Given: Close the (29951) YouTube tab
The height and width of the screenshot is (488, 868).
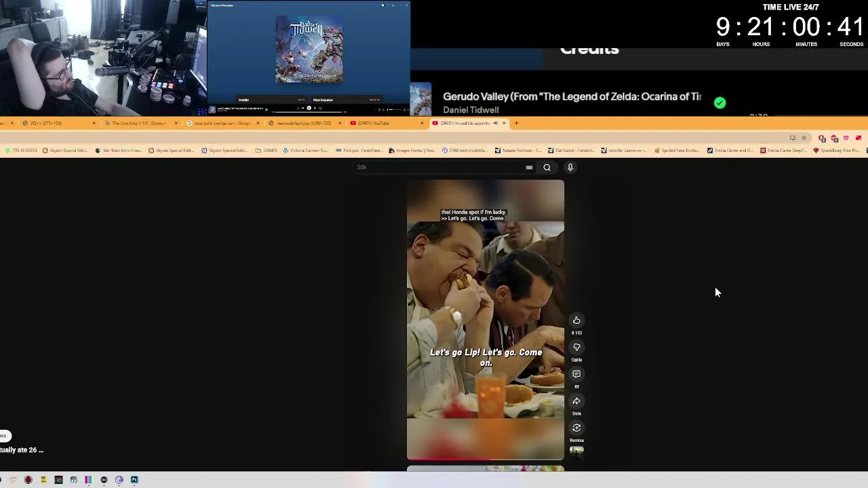Looking at the screenshot, I should coord(422,123).
